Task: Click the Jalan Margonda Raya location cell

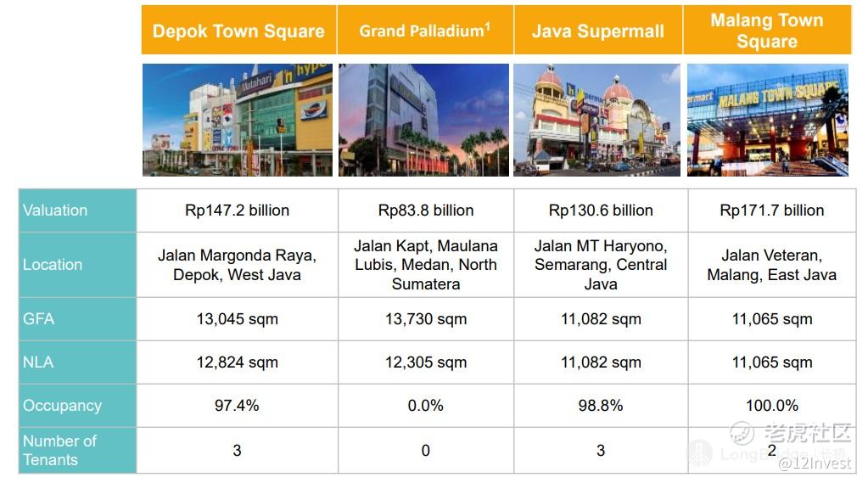Action: click(x=237, y=265)
